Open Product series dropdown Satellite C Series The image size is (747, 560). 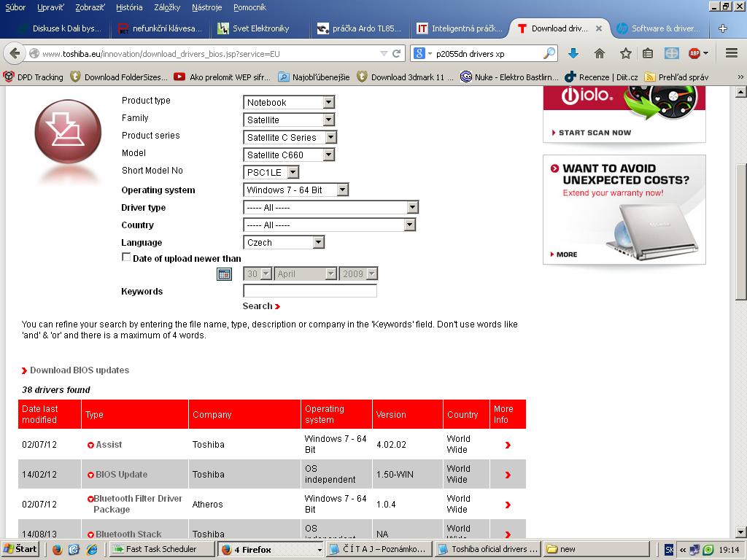coord(290,137)
